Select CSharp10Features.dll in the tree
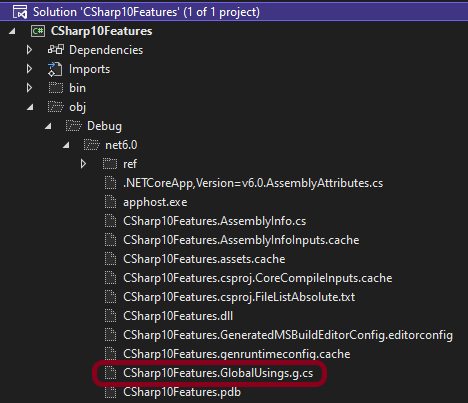Screen dimensions: 468x403 (x=178, y=316)
